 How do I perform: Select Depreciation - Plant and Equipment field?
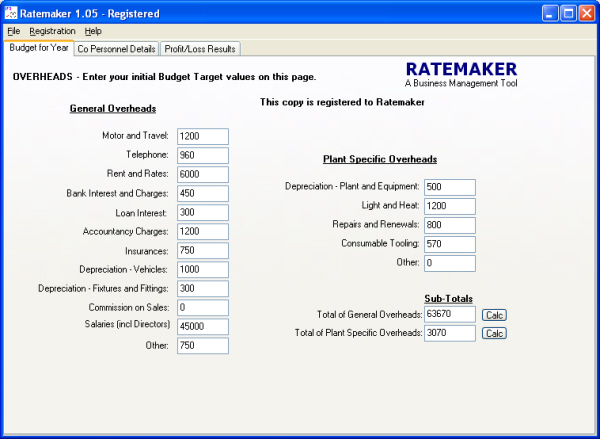point(449,187)
